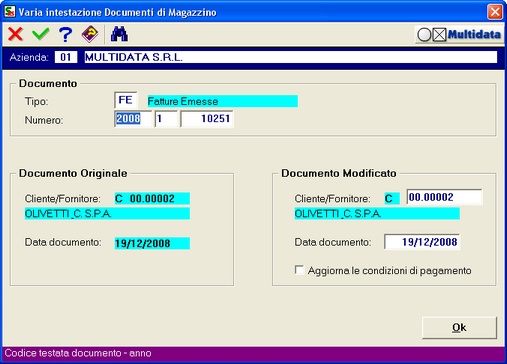Click the Fatture Emesse description
Image resolution: width=507 pixels, height=364 pixels.
(x=223, y=101)
